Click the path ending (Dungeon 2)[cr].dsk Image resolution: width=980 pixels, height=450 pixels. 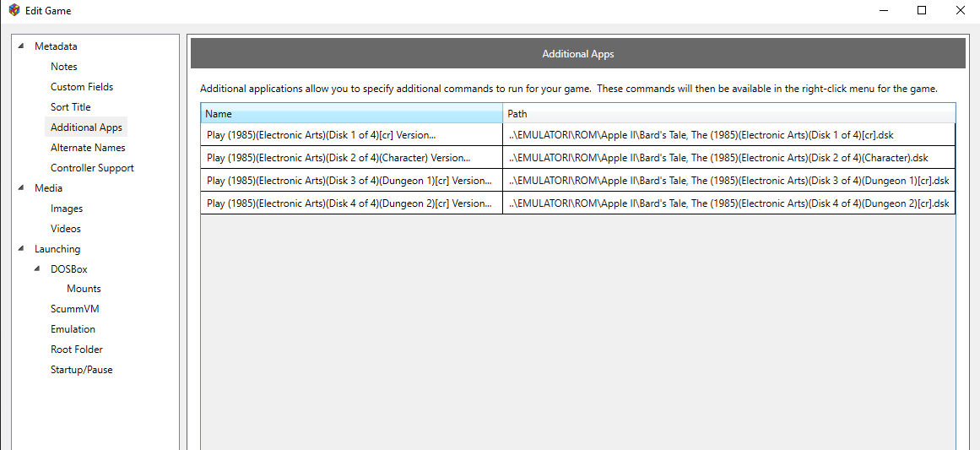[x=728, y=203]
